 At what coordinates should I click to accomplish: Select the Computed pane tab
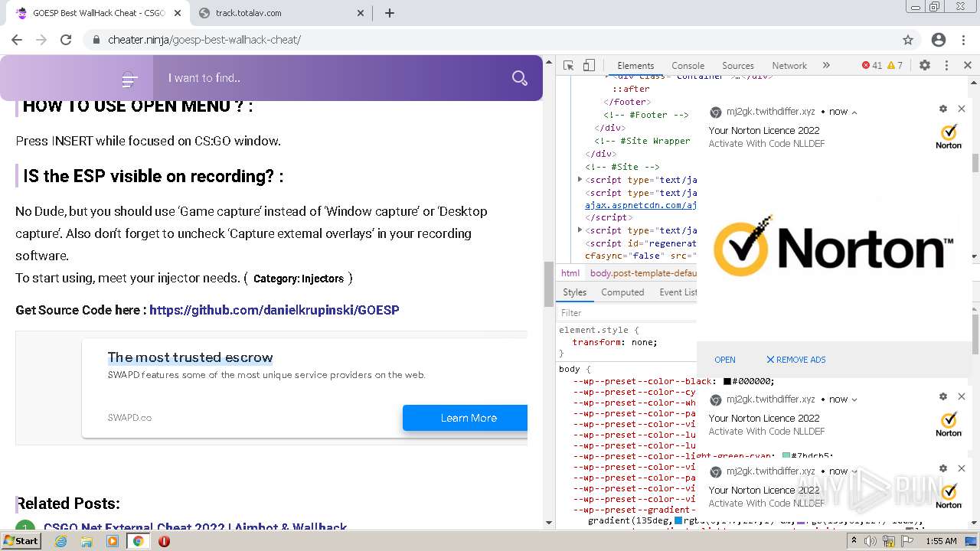622,292
